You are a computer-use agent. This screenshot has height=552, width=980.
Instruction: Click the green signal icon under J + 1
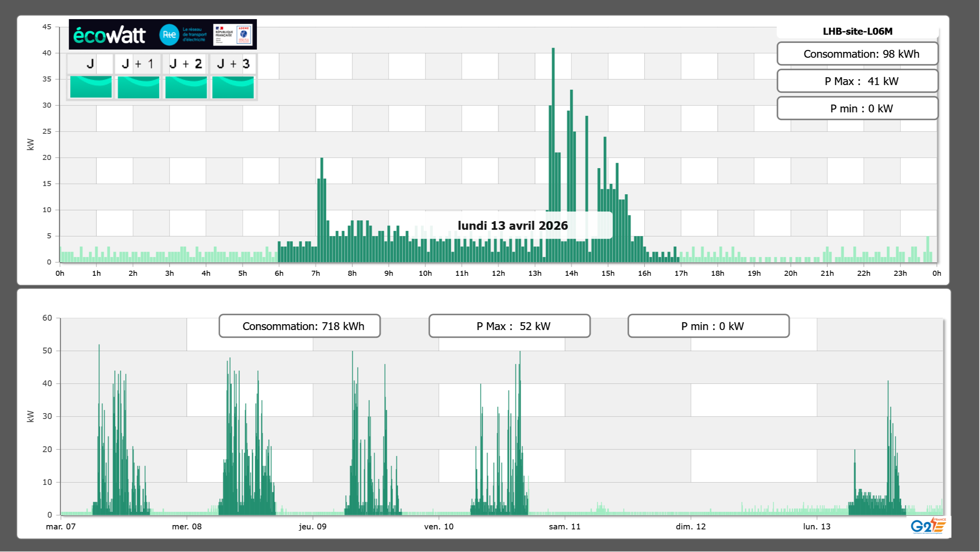point(139,87)
